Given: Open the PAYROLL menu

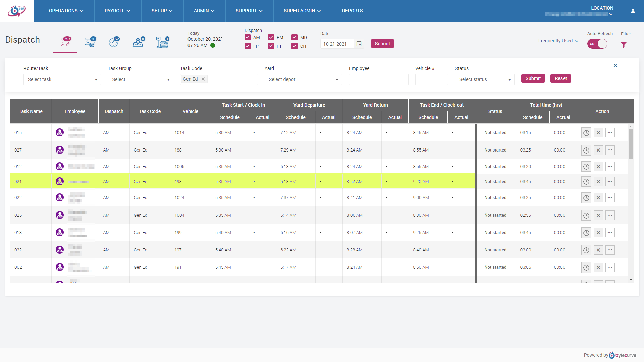Looking at the screenshot, I should [117, 11].
